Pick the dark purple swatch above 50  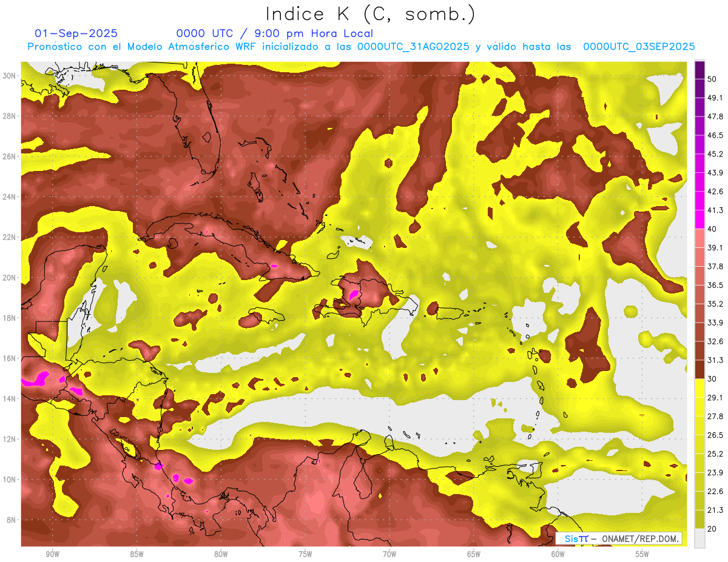coord(699,70)
